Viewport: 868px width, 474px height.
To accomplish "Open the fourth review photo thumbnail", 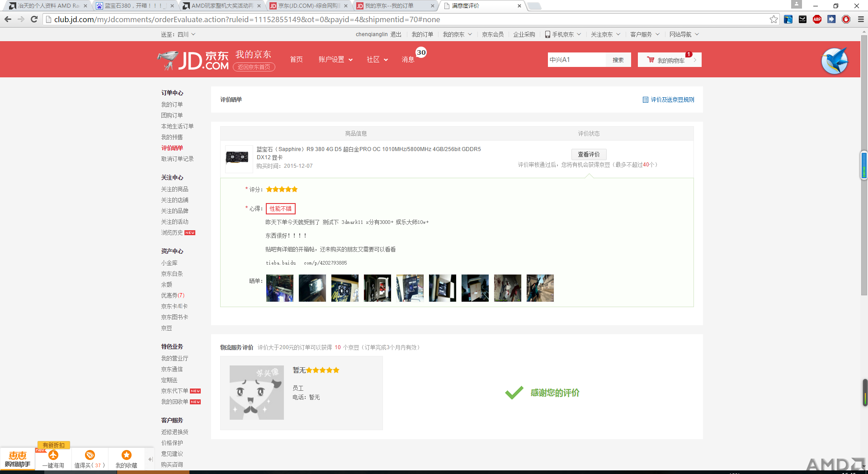I will coord(377,288).
